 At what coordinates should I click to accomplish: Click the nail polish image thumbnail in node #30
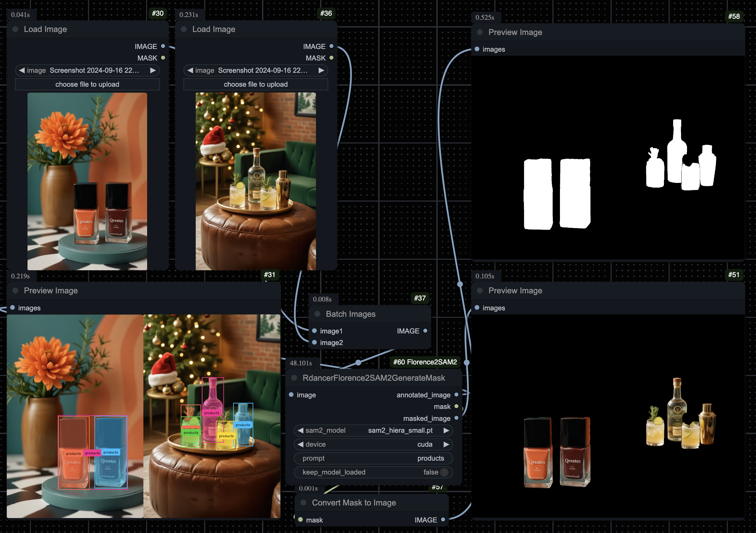pos(87,181)
